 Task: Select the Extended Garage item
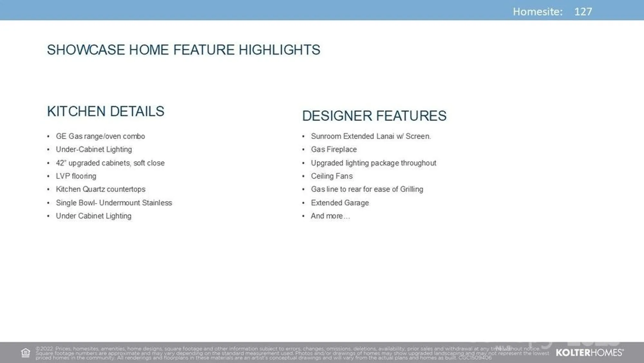tap(340, 203)
